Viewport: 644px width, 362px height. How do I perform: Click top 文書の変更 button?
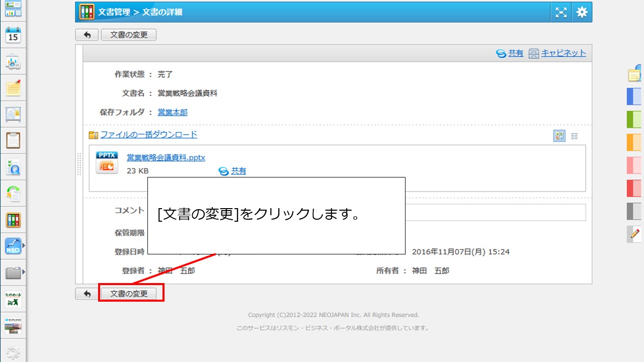pyautogui.click(x=129, y=35)
